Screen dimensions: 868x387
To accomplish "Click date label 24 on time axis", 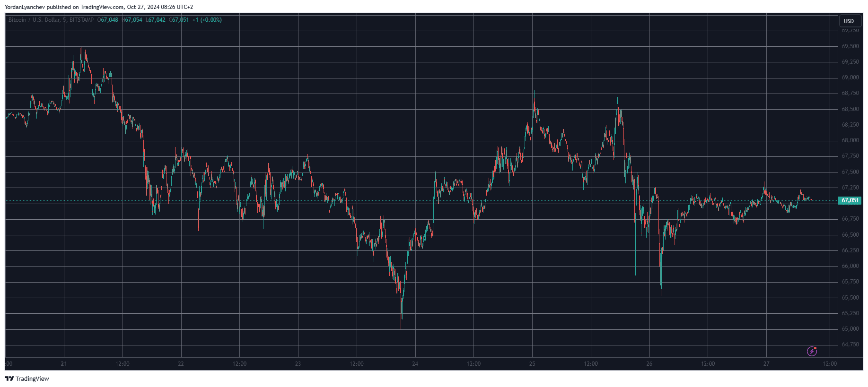I will [415, 364].
